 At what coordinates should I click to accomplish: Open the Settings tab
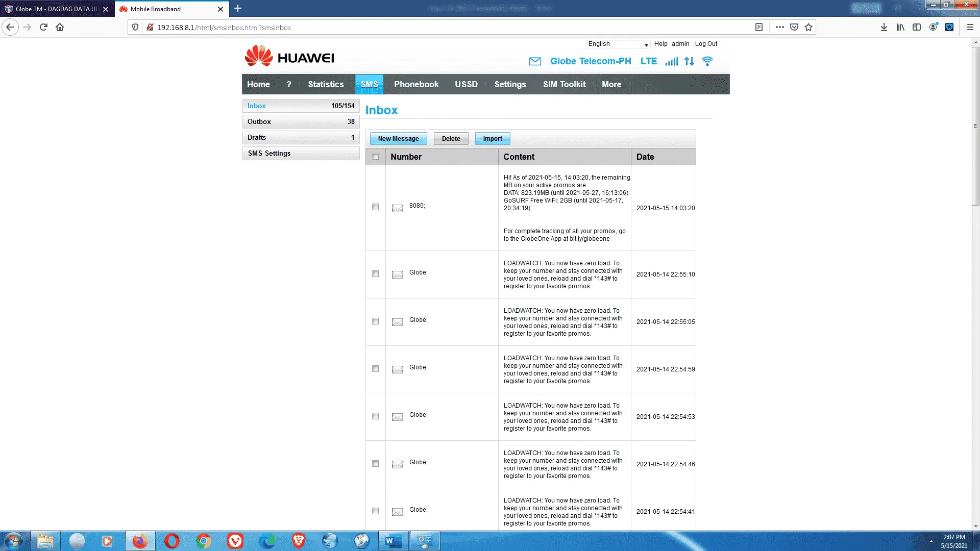(510, 84)
